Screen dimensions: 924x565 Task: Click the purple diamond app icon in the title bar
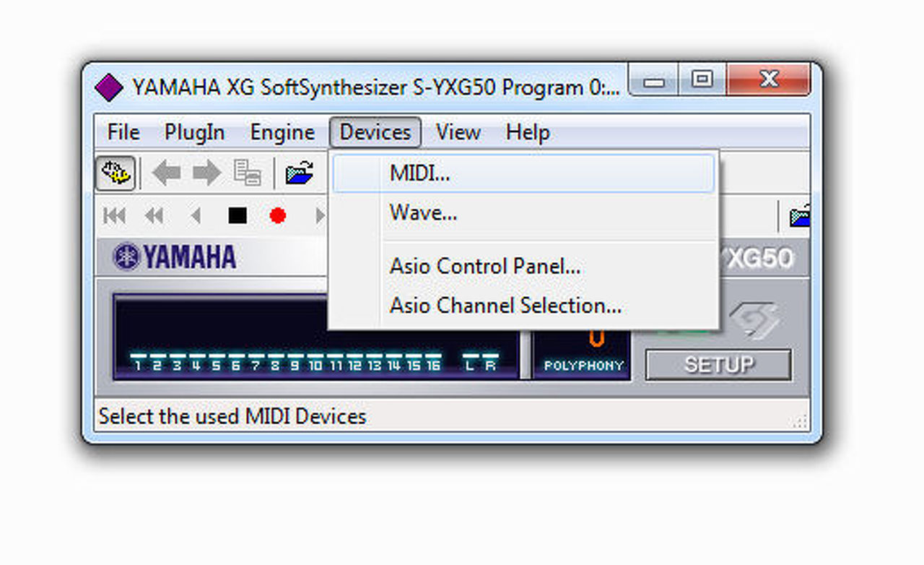(109, 88)
